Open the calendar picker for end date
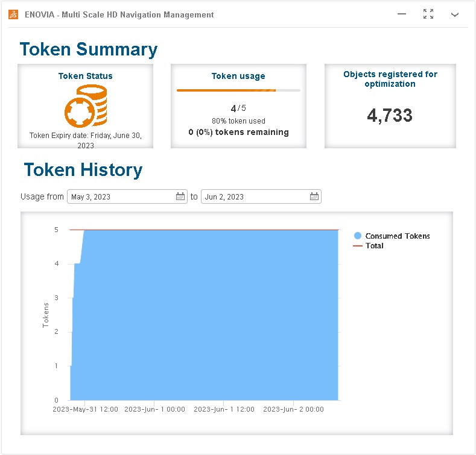The height and width of the screenshot is (455, 476). point(314,196)
